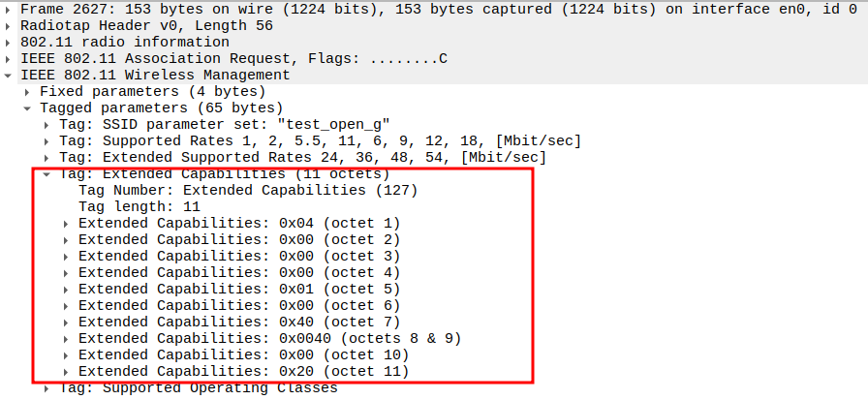Collapse Extended Capabilities (11 octets) tag

(47, 174)
